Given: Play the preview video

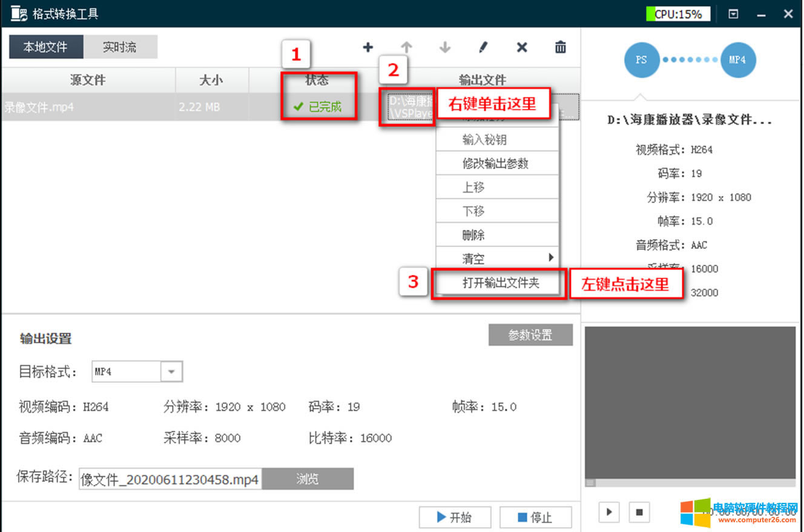Looking at the screenshot, I should [609, 513].
